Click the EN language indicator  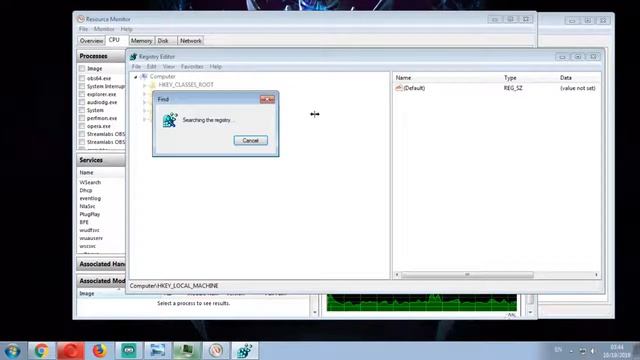click(x=558, y=350)
